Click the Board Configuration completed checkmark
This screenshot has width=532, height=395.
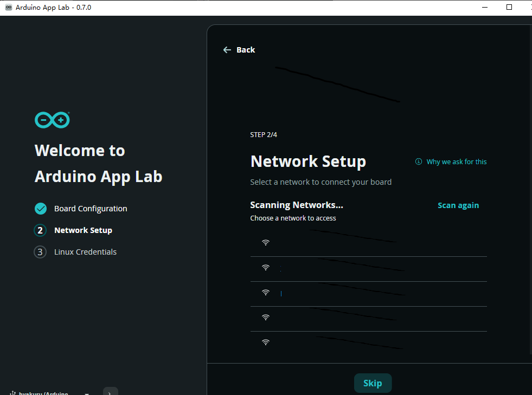[x=41, y=209]
